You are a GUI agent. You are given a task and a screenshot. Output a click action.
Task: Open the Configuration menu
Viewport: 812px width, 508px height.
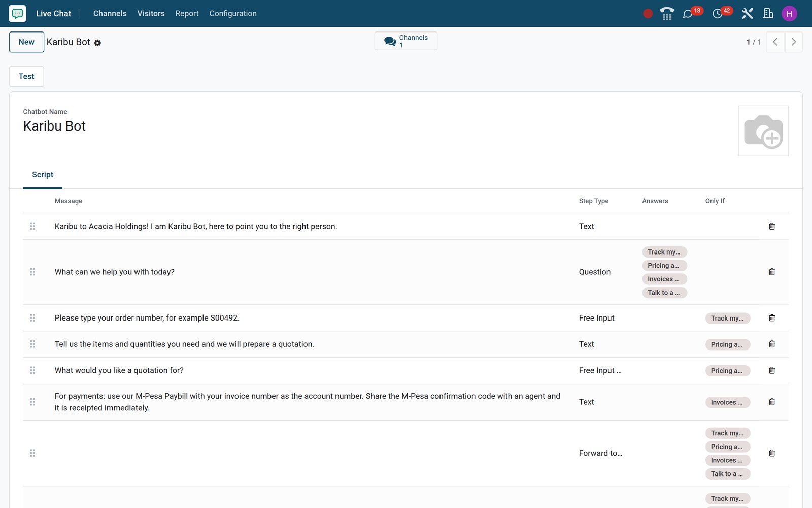233,14
